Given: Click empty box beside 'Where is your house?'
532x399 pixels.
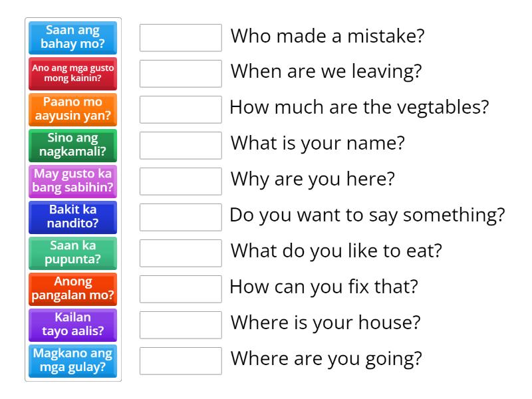Looking at the screenshot, I should [181, 325].
